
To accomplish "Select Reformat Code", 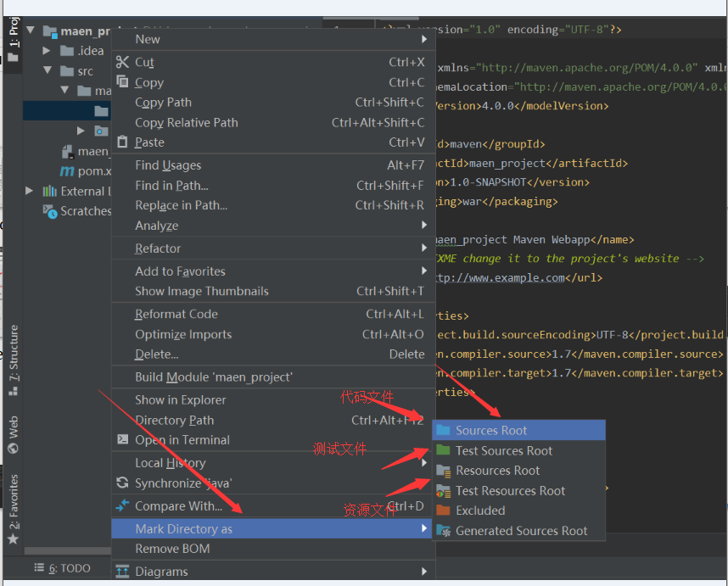I will click(273, 314).
